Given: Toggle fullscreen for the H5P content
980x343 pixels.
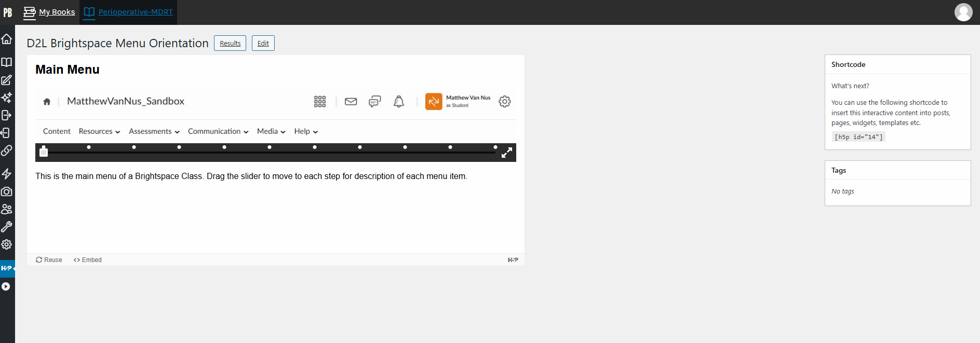Looking at the screenshot, I should (507, 153).
